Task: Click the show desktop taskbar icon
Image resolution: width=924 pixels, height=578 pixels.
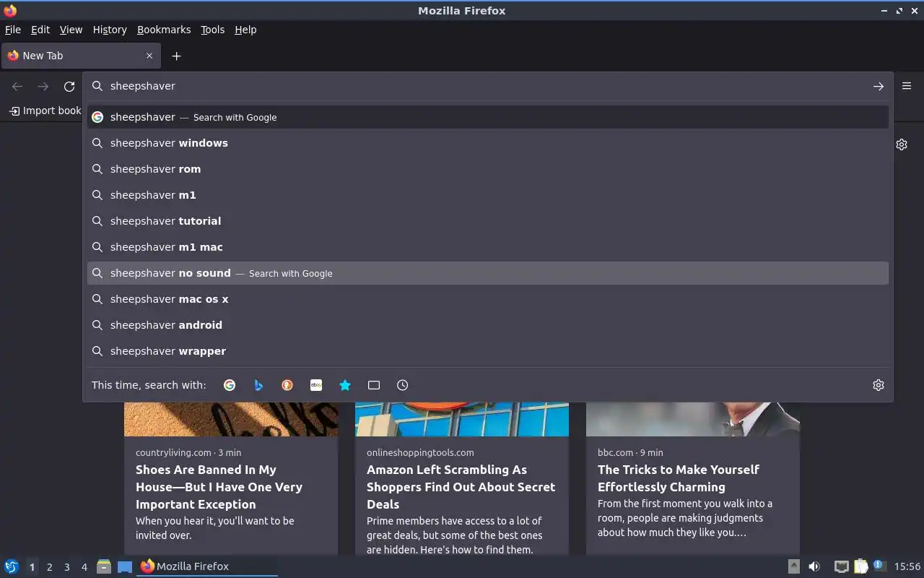Action: point(125,566)
